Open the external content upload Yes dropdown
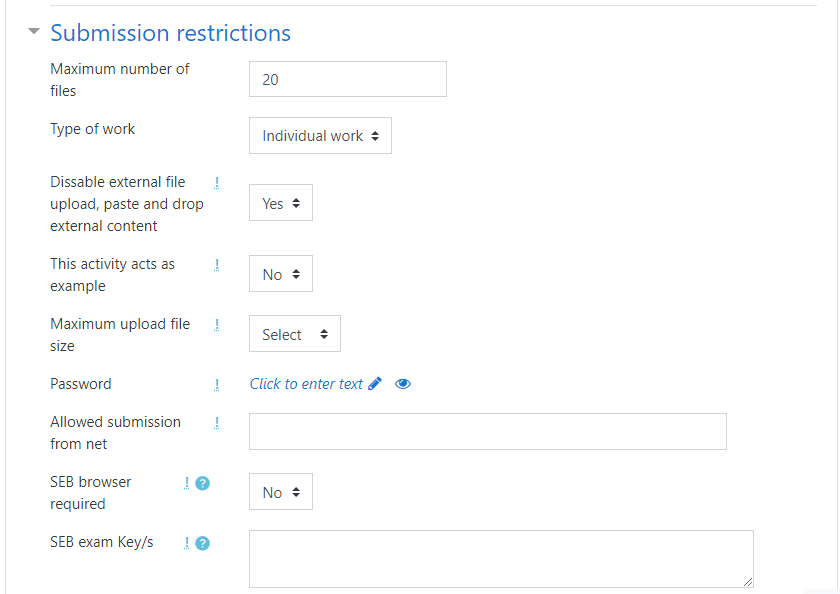 pos(280,202)
